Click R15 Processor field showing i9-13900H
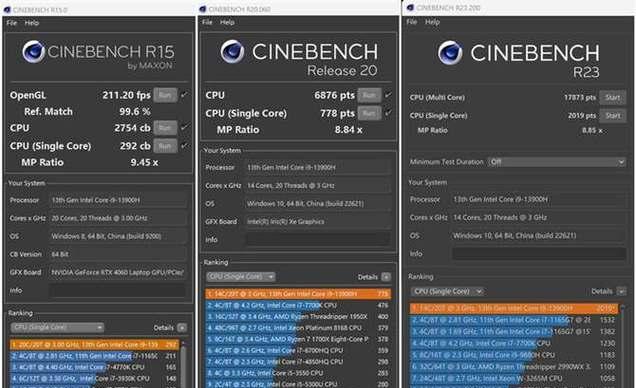 click(x=118, y=200)
